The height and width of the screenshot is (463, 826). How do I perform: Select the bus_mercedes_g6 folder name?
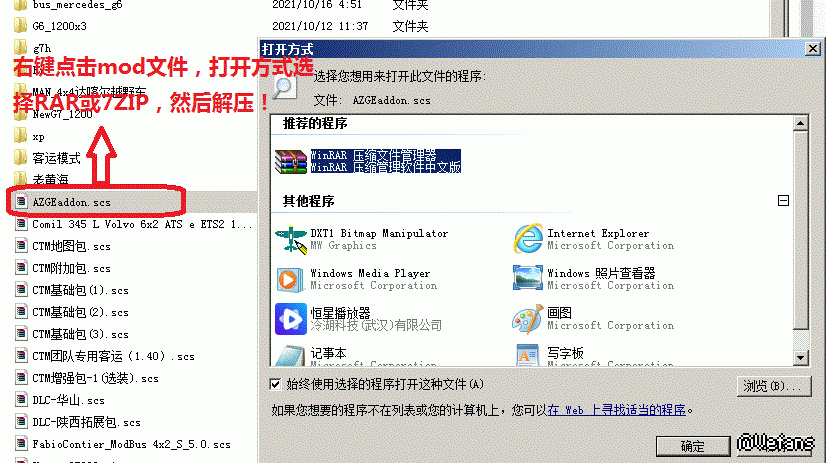coord(77,5)
